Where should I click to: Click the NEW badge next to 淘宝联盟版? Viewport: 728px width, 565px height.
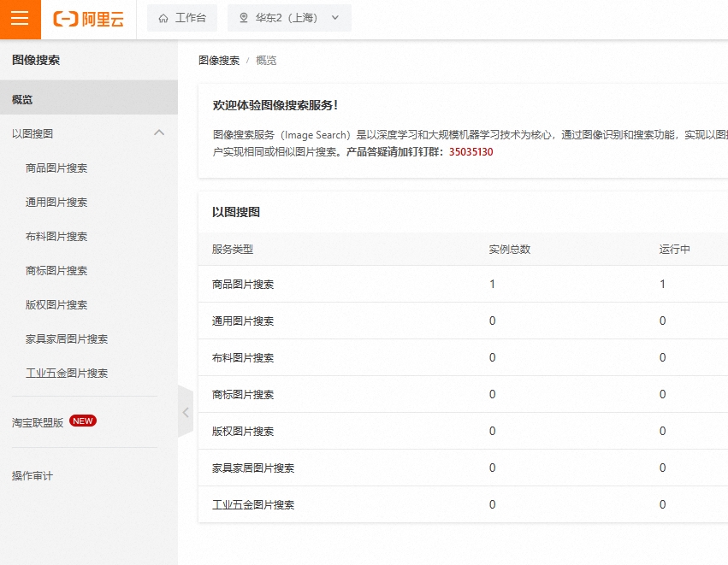click(x=83, y=421)
